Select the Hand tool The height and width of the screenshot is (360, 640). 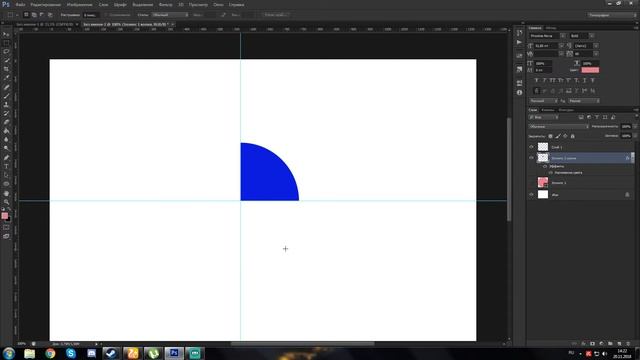tap(6, 193)
